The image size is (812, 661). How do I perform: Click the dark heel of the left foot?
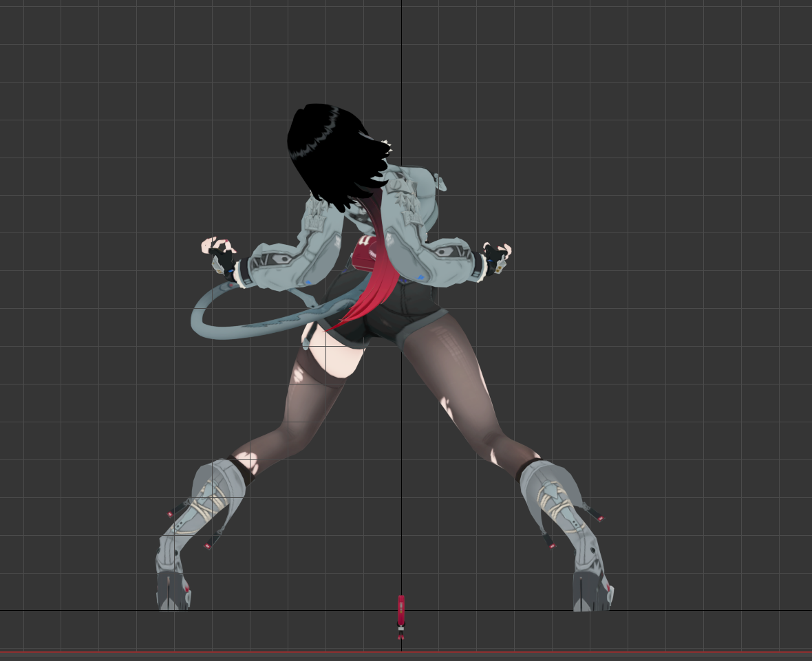172,593
